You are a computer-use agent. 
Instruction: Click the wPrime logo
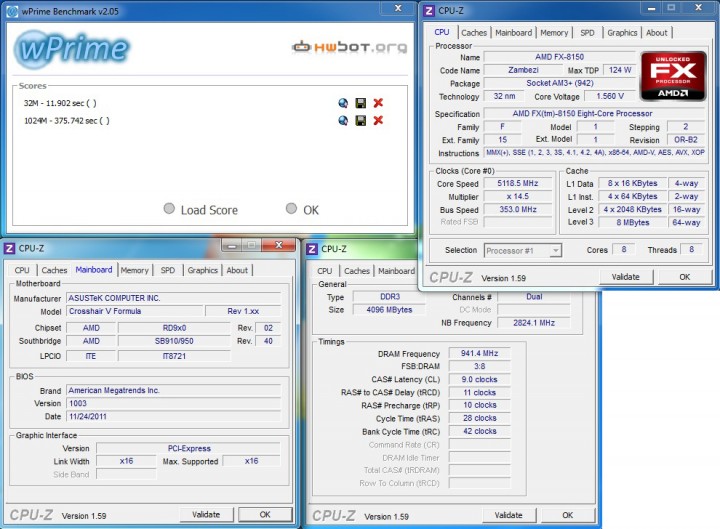(72, 49)
